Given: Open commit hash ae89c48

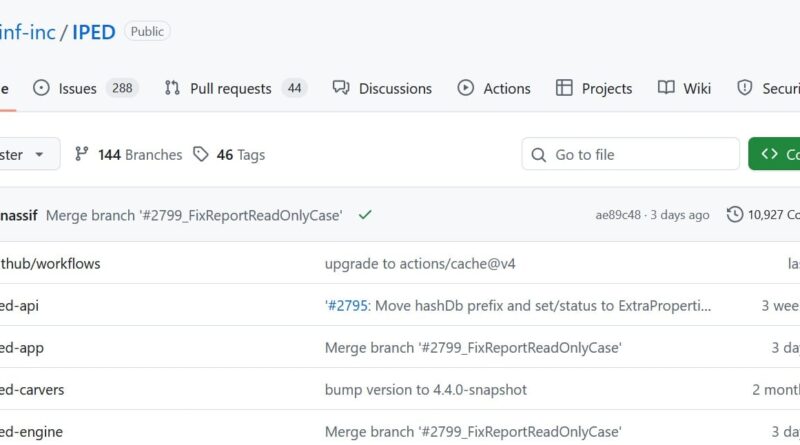Looking at the screenshot, I should click(618, 215).
